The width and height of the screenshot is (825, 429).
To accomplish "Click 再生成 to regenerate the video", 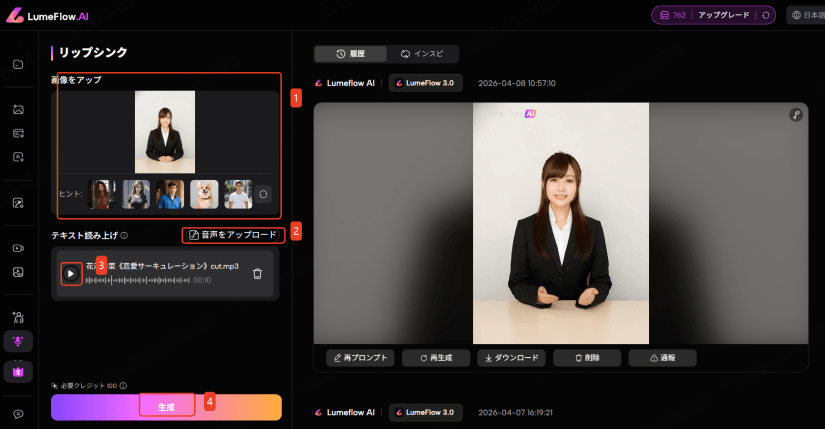I will coord(436,358).
